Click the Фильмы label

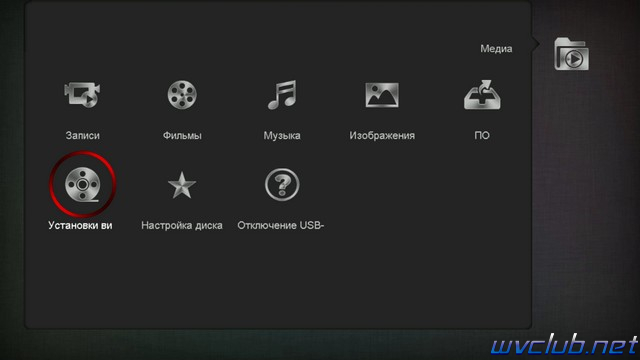(182, 136)
